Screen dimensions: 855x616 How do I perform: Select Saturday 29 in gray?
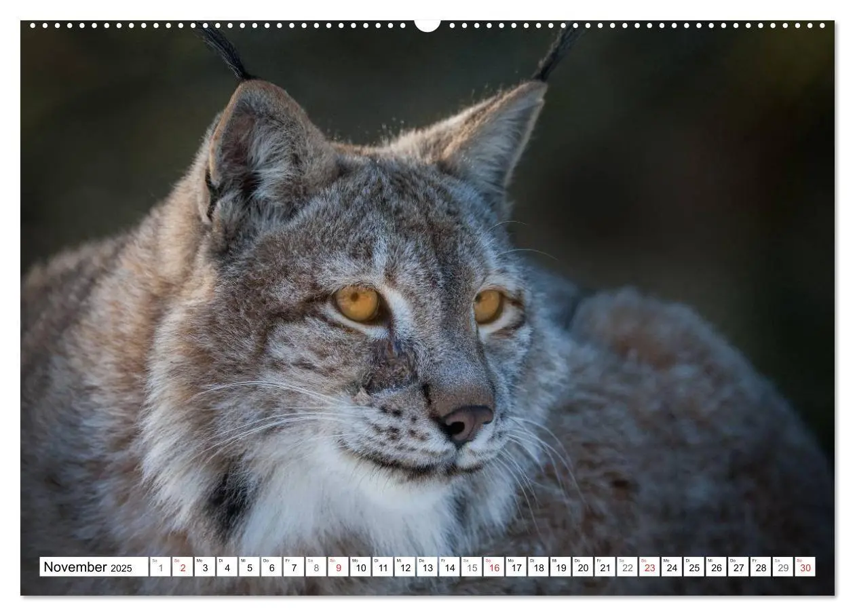pyautogui.click(x=783, y=567)
